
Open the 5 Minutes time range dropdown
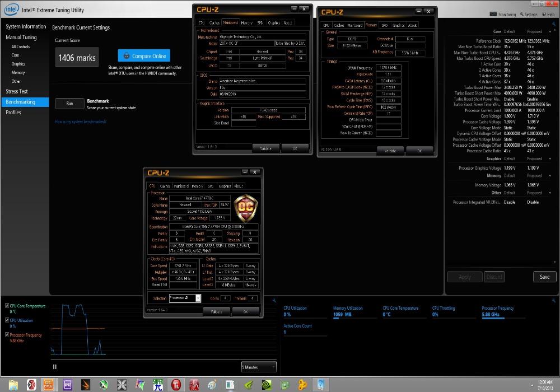(259, 367)
